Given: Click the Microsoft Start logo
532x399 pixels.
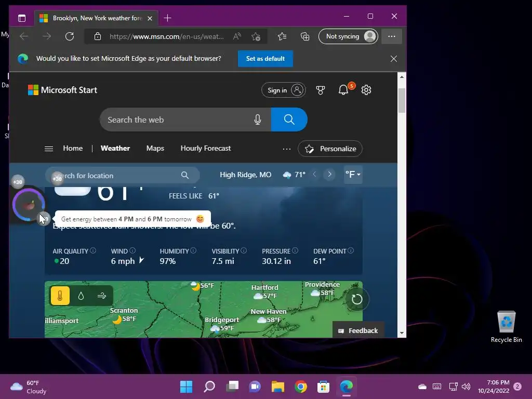Looking at the screenshot, I should tap(62, 90).
